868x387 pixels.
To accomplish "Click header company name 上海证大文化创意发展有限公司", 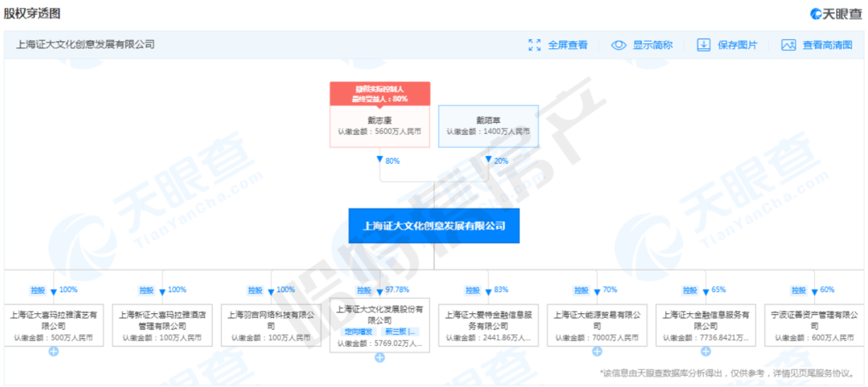I will point(85,45).
